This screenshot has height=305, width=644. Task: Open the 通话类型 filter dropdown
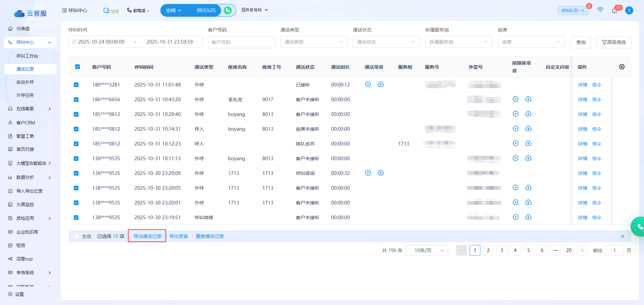pos(314,42)
